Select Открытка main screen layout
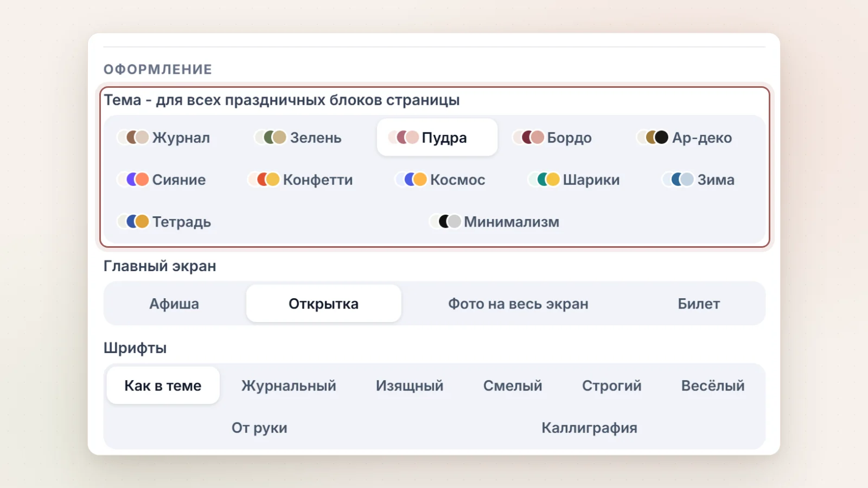The width and height of the screenshot is (868, 488). tap(324, 304)
